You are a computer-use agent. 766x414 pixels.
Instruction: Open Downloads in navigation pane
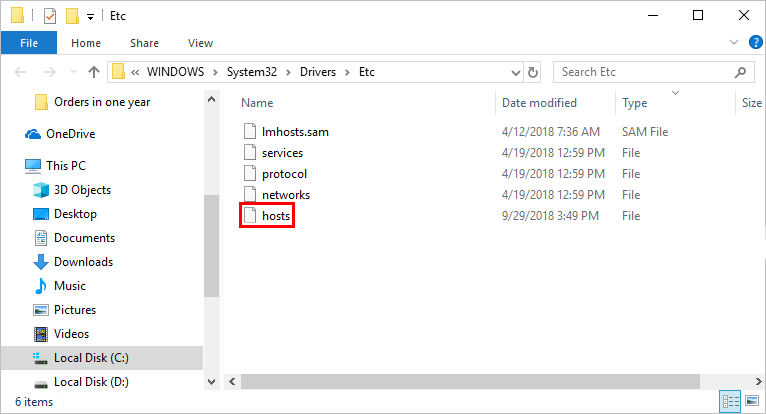(x=83, y=261)
